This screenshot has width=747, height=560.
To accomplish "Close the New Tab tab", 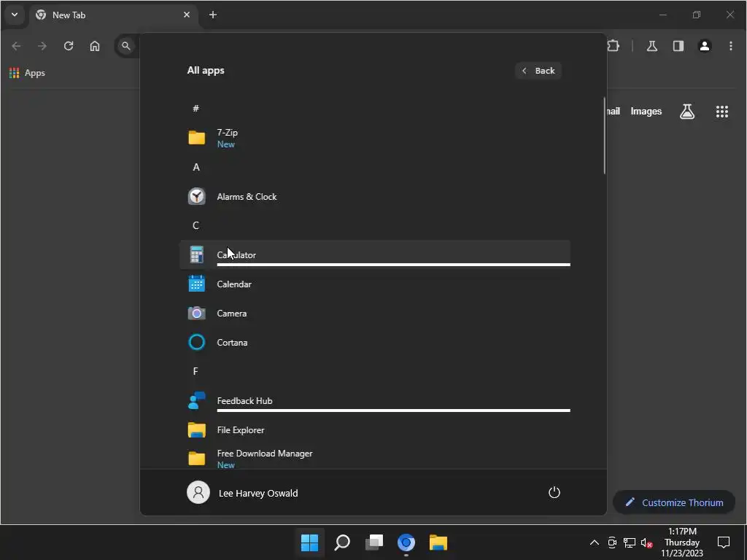I will click(187, 15).
